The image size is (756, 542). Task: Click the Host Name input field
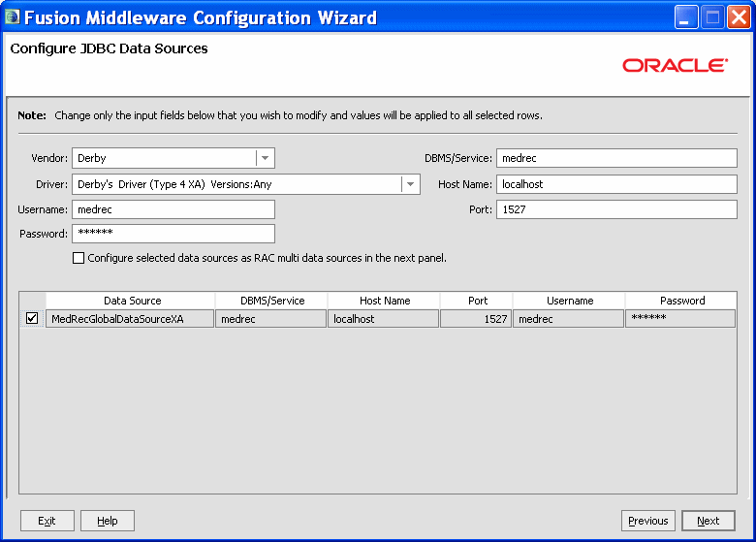pyautogui.click(x=616, y=184)
